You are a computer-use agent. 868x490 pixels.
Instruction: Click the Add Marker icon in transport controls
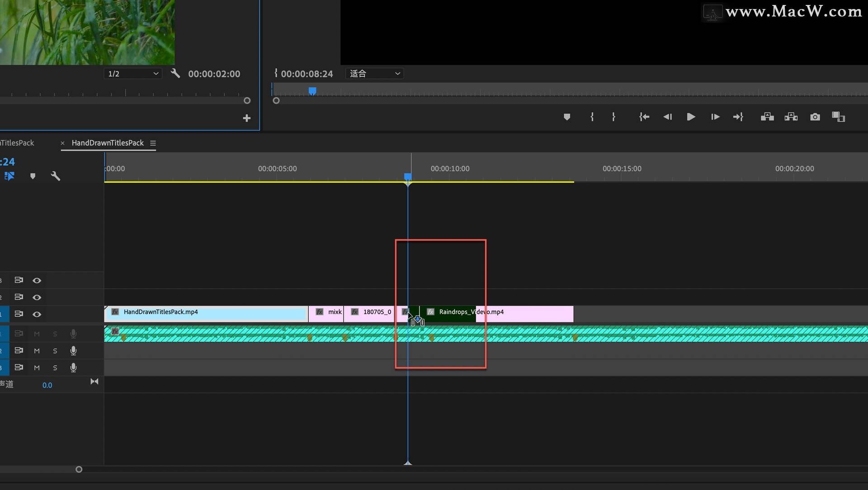click(x=567, y=117)
